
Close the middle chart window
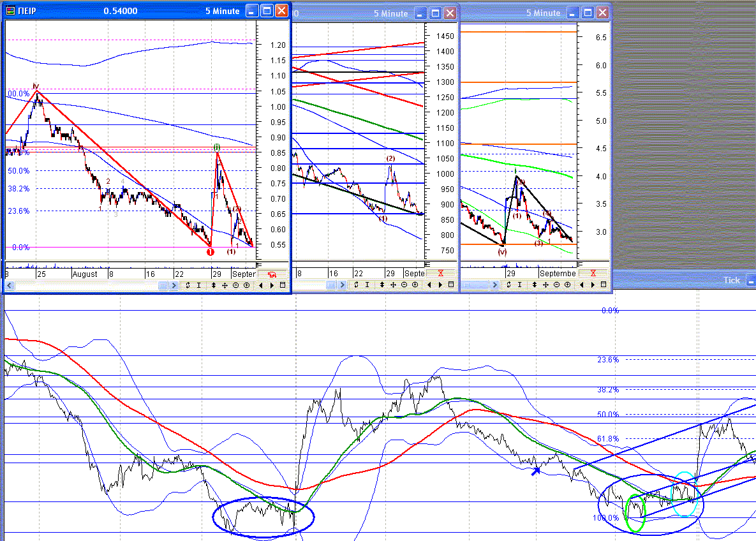point(450,13)
